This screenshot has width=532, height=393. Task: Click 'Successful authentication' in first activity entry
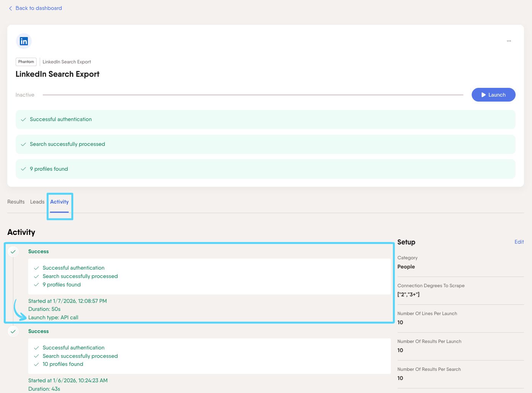pyautogui.click(x=74, y=268)
